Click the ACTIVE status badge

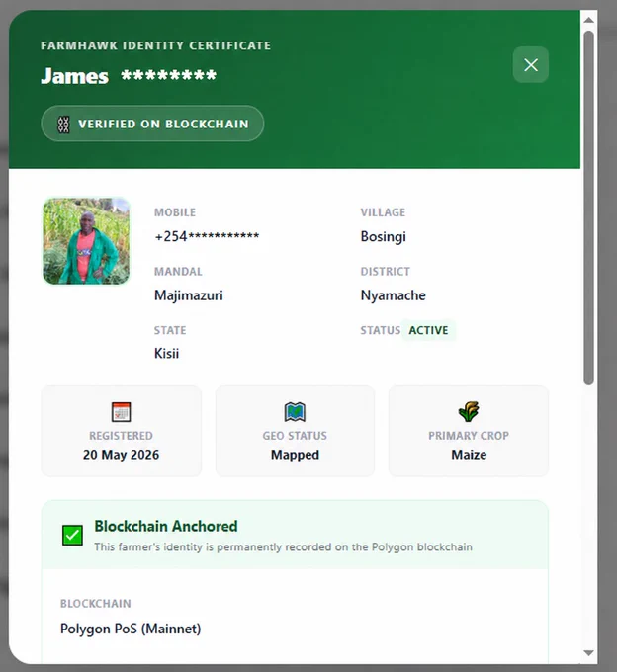[428, 330]
